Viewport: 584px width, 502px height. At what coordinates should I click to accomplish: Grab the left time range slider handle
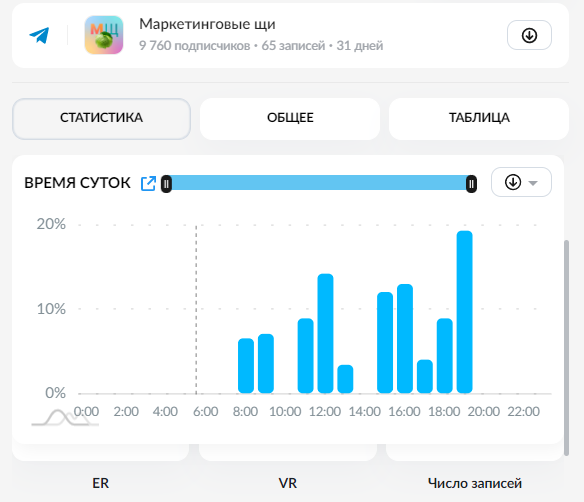(166, 184)
